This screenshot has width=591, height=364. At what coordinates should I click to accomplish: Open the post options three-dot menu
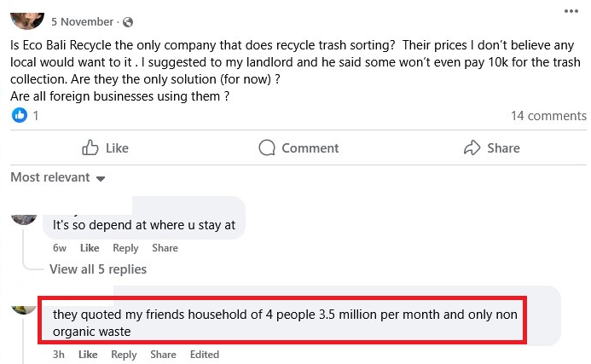pyautogui.click(x=571, y=10)
